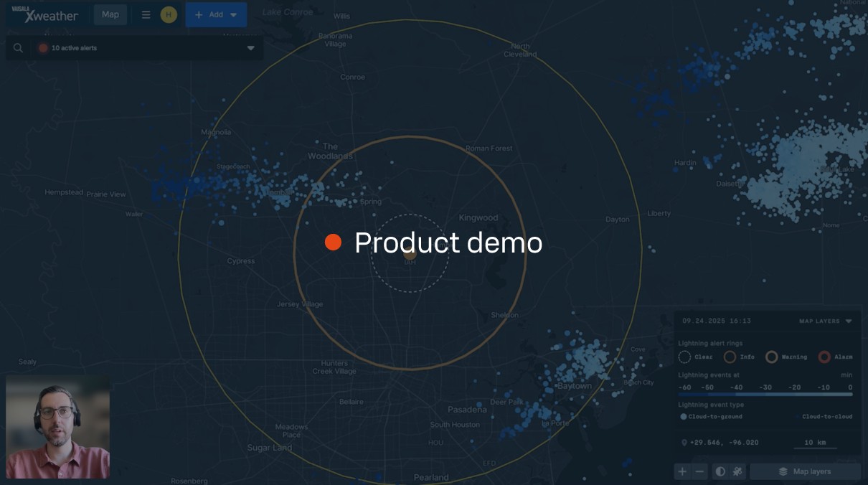This screenshot has width=868, height=485.
Task: Toggle map contrast half-circle icon
Action: (720, 471)
